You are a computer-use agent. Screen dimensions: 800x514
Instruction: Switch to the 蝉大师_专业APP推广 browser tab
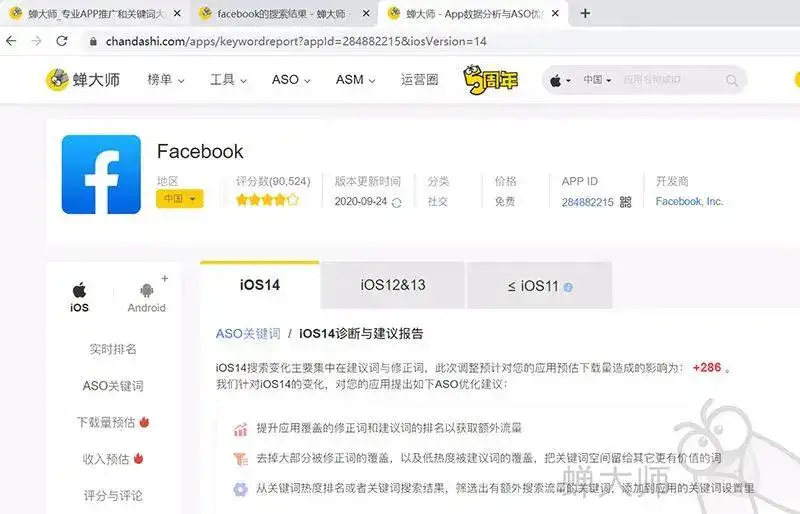click(x=94, y=14)
